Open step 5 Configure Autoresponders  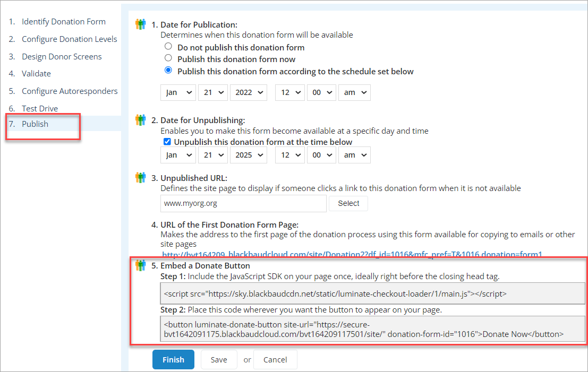(70, 91)
